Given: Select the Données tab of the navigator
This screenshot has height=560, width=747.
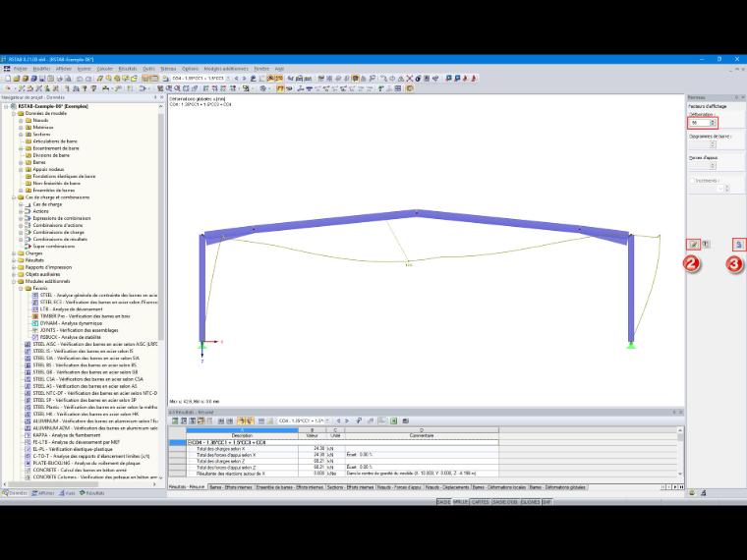Looking at the screenshot, I should 16,493.
